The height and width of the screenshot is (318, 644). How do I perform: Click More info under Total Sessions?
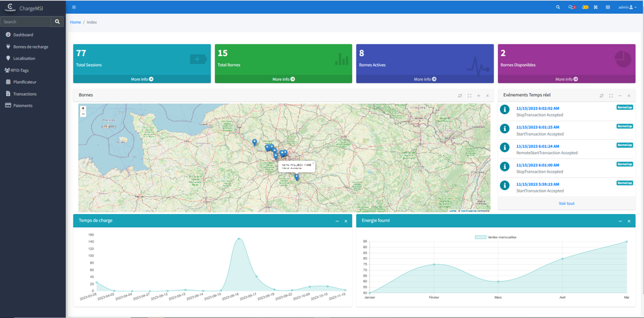pyautogui.click(x=142, y=79)
